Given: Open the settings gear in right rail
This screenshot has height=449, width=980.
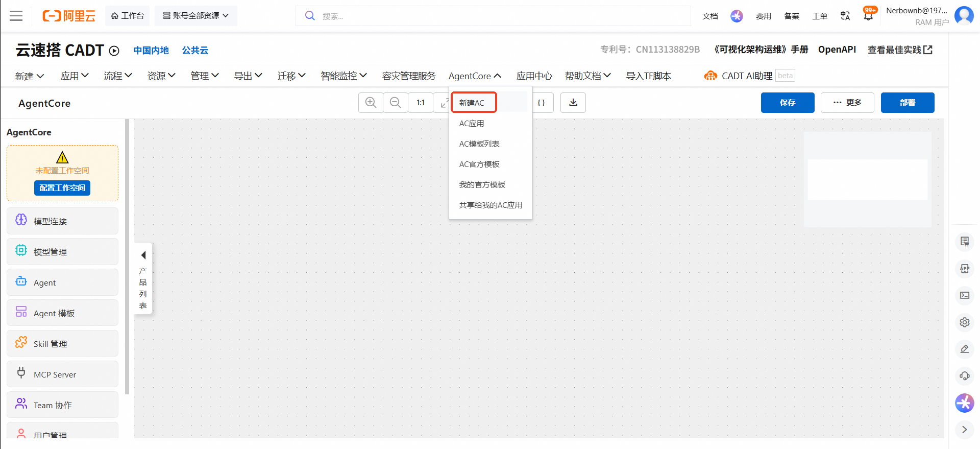Looking at the screenshot, I should coord(965,322).
